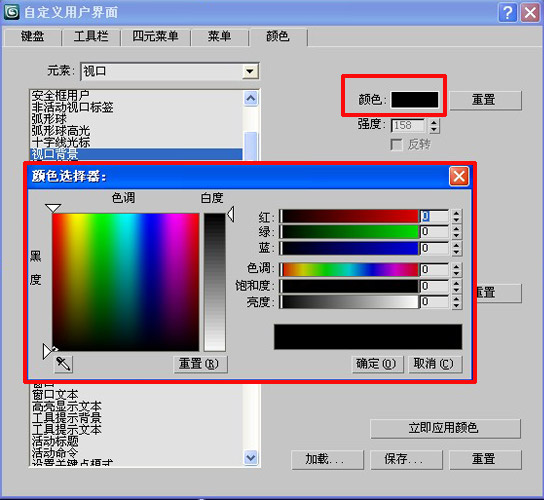This screenshot has height=500, width=544.
Task: Click the 3ds Max logo in title bar
Action: click(x=12, y=12)
